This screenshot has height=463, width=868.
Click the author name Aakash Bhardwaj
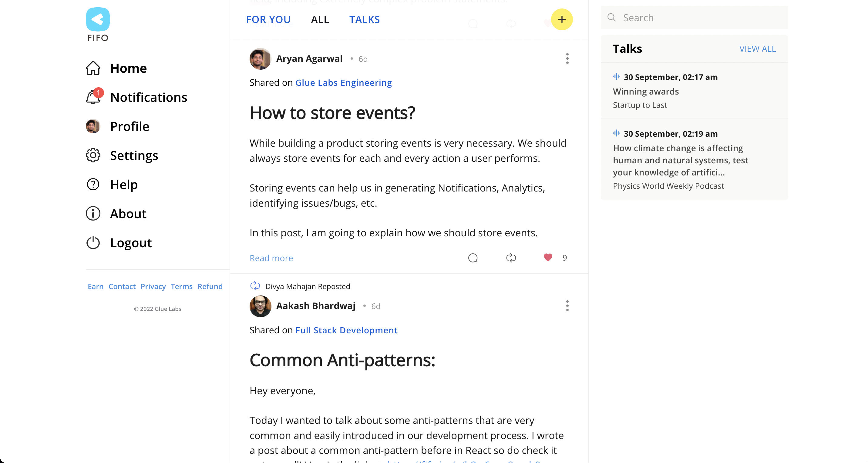(x=316, y=306)
